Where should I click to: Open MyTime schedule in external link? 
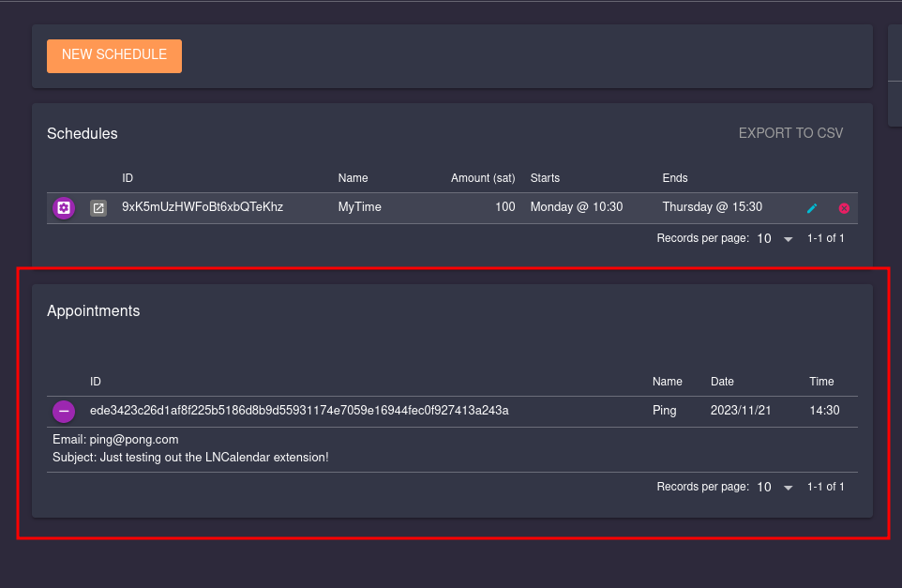tap(98, 208)
